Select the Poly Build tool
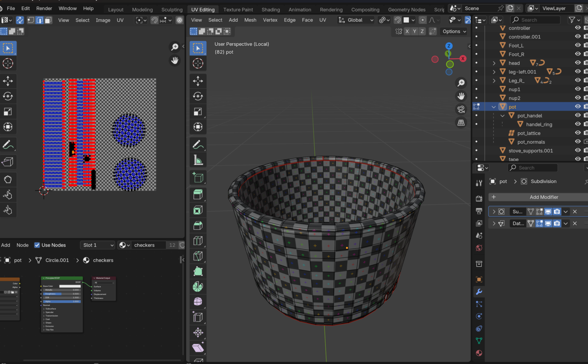The width and height of the screenshot is (588, 364). 198,271
